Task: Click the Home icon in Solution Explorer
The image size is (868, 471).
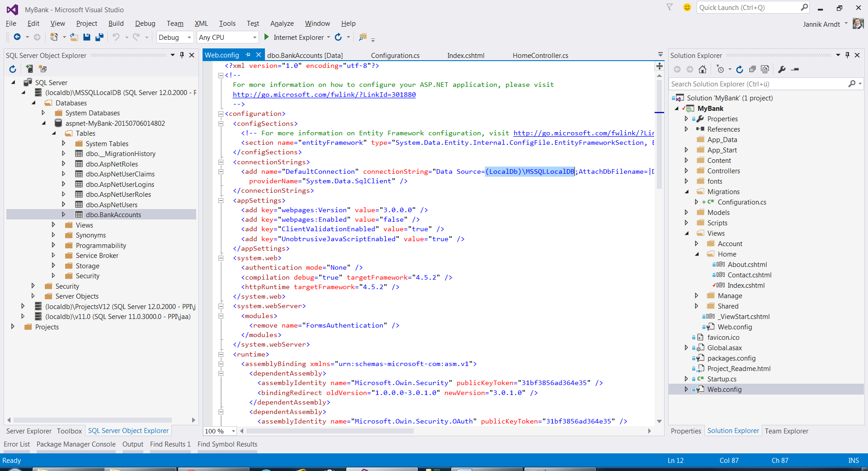Action: point(703,69)
